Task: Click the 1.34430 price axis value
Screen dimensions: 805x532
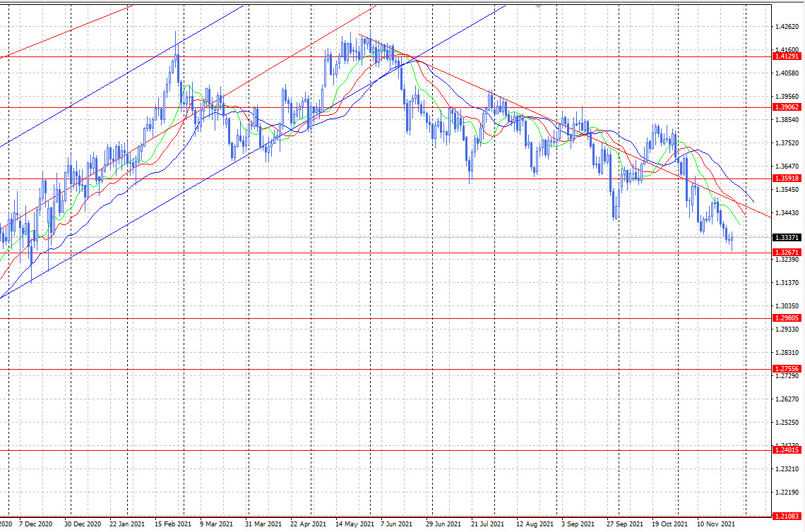Action: click(787, 213)
